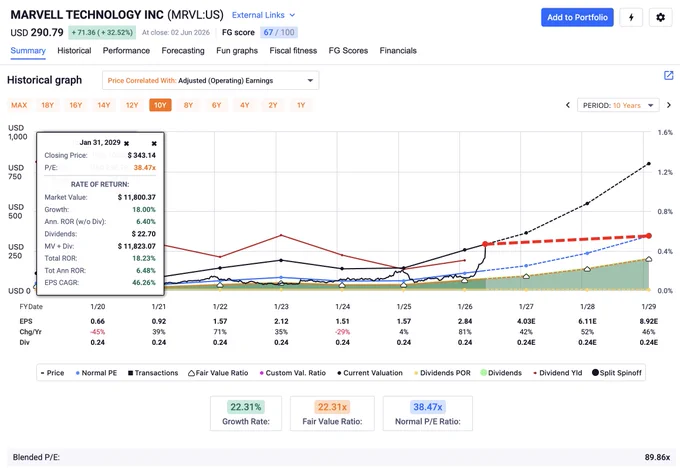680x468 pixels.
Task: Toggle the Dividend Yld legend series
Action: click(558, 373)
